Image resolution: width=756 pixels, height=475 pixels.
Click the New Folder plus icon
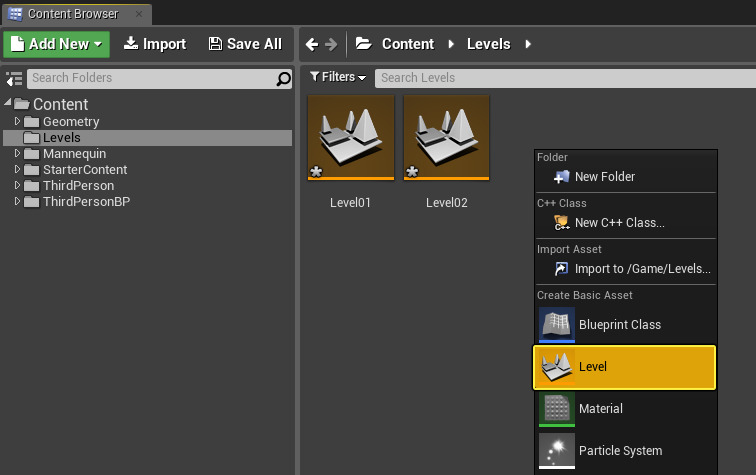tap(562, 177)
